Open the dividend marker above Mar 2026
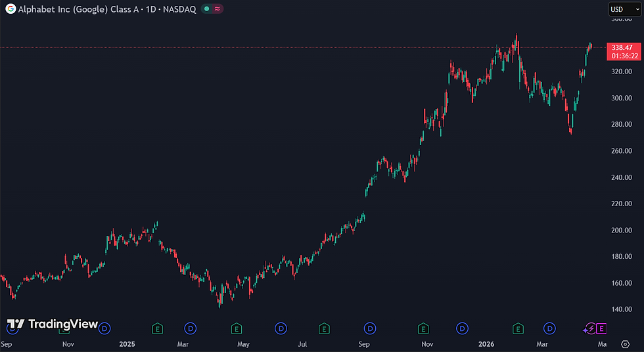 pyautogui.click(x=549, y=328)
